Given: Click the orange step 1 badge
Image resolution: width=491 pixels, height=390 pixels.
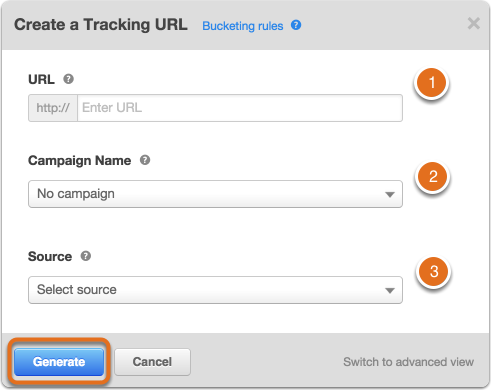Looking at the screenshot, I should (432, 83).
